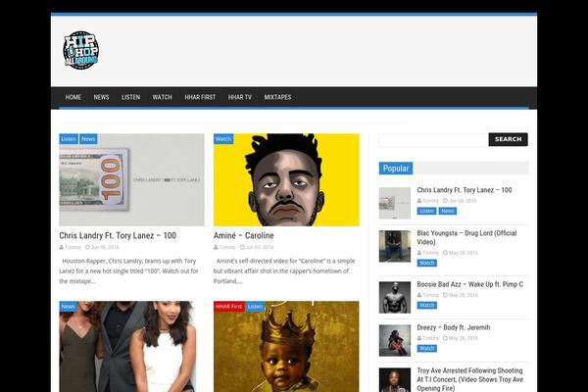Click Watch tag on Aminé image
This screenshot has width=588, height=392.
pos(223,139)
